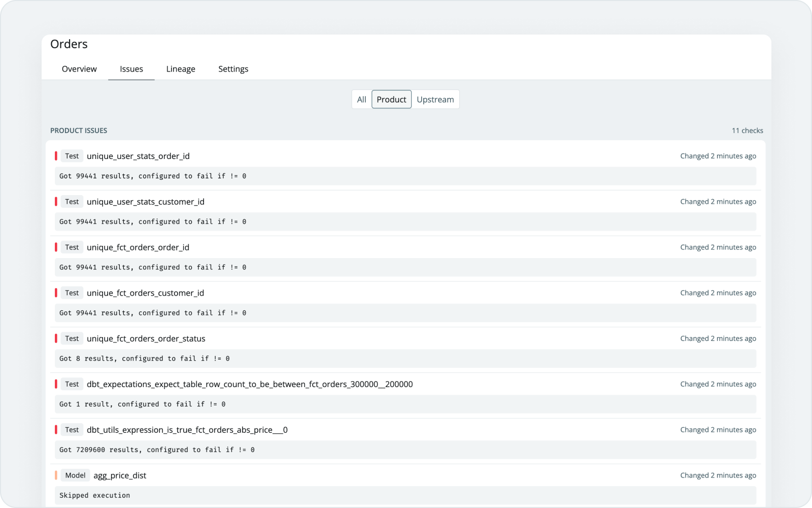Open unique_user_stats_customer_id test issue
Screen dimensions: 812x508
tap(146, 202)
